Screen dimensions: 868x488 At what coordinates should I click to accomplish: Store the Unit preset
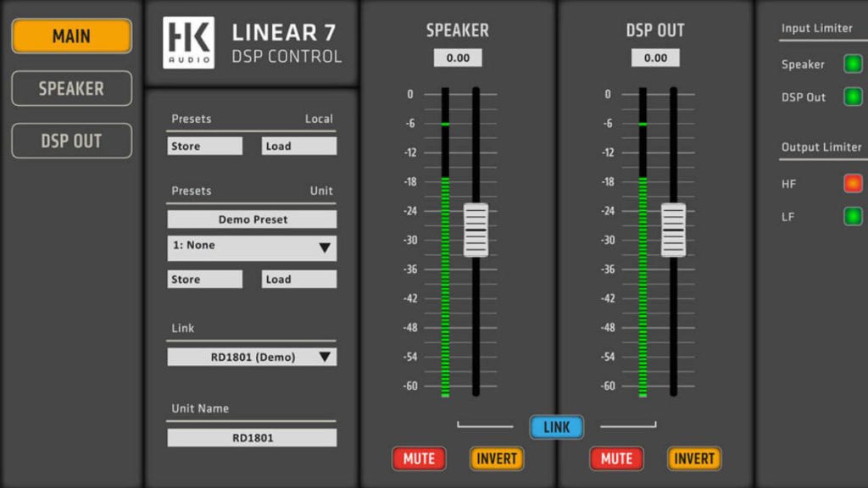point(205,280)
